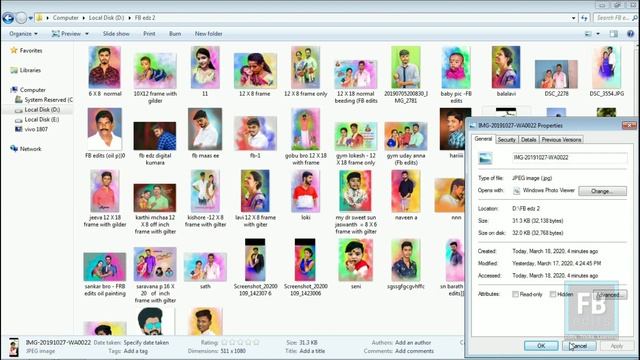The width and height of the screenshot is (640, 360).
Task: Click Local Disk (D:) in address breadcrumb
Action: 106,18
